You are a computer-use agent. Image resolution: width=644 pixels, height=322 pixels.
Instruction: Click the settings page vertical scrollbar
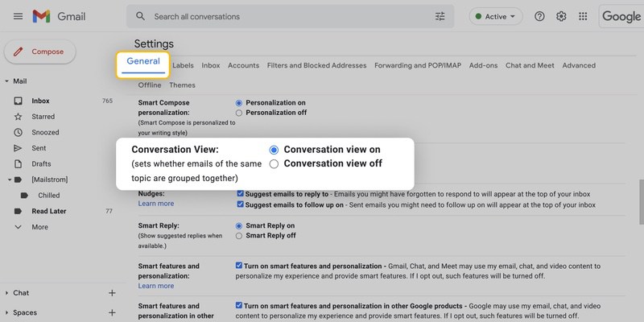click(x=641, y=202)
